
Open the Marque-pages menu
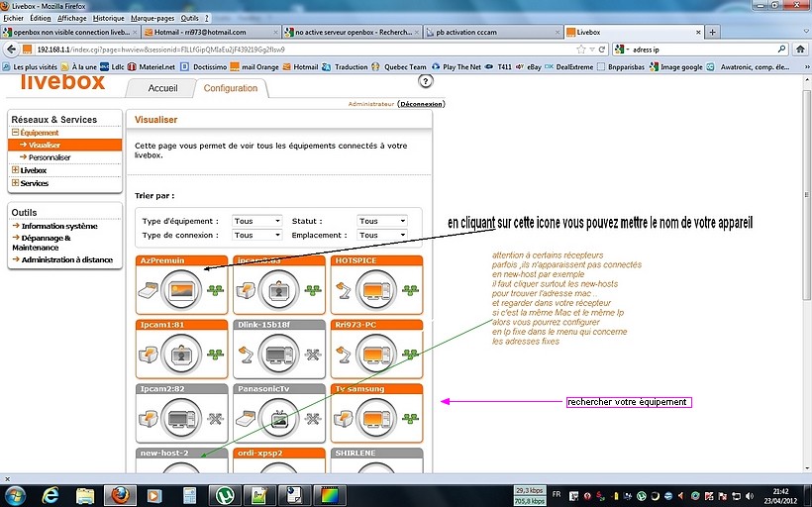click(x=153, y=18)
